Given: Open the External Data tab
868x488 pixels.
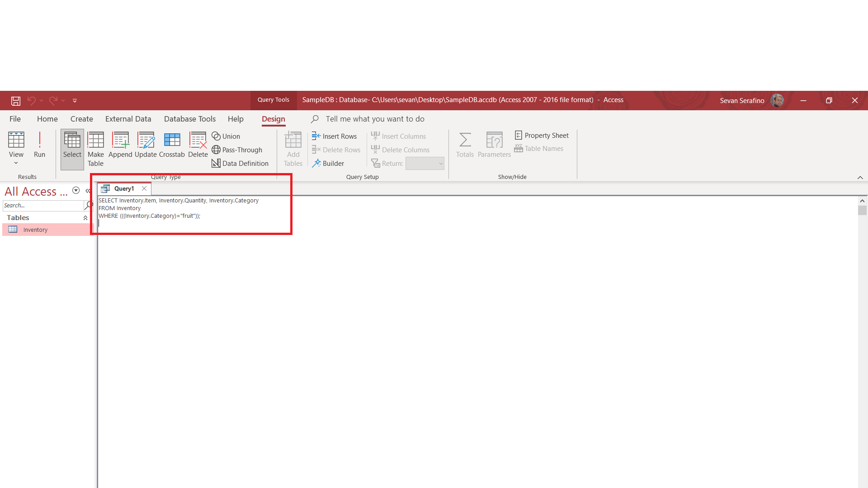Looking at the screenshot, I should coord(128,119).
